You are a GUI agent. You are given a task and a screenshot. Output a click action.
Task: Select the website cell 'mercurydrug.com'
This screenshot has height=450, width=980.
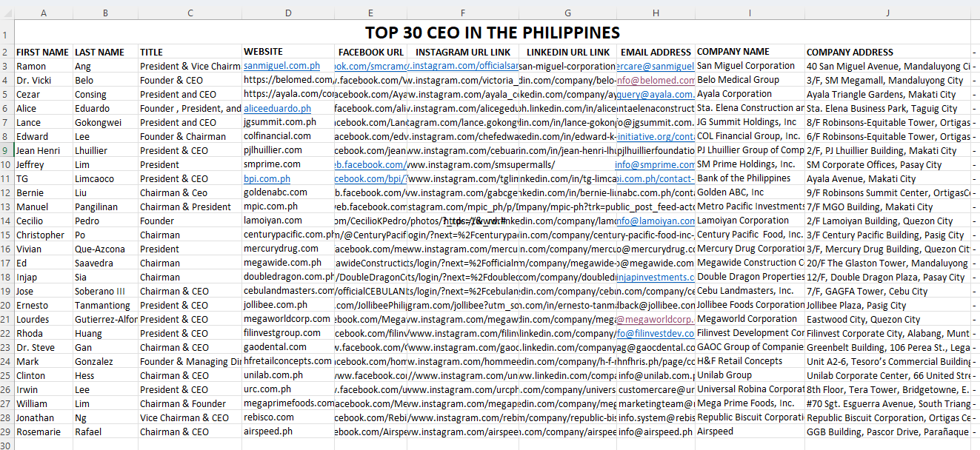tap(288, 249)
